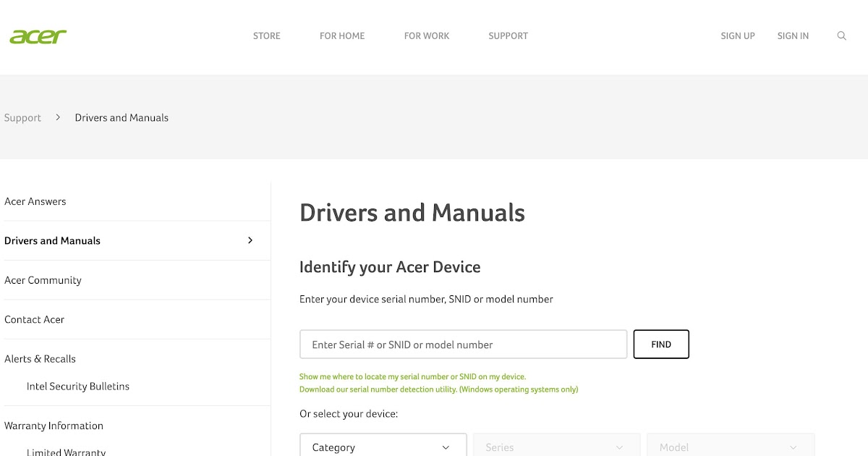Click the Drivers and Manuals page heading
The width and height of the screenshot is (868, 456).
click(412, 213)
